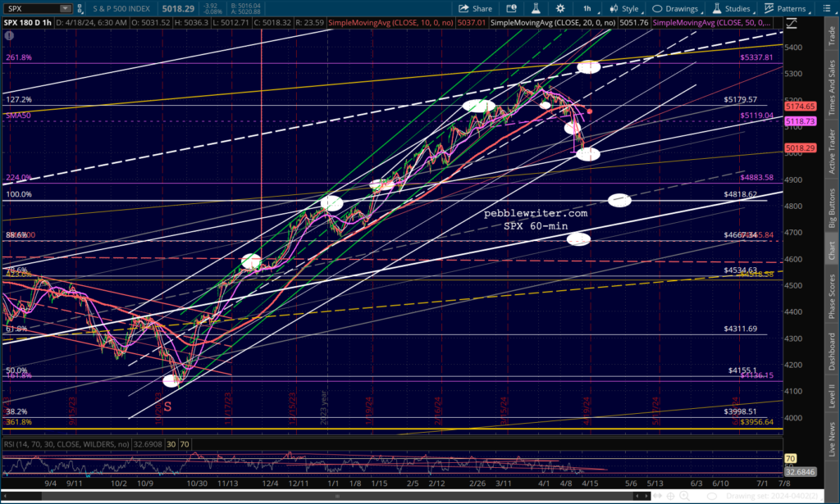Screen dimensions: 840x504
Task: Open the Level II side tab
Action: 832,396
